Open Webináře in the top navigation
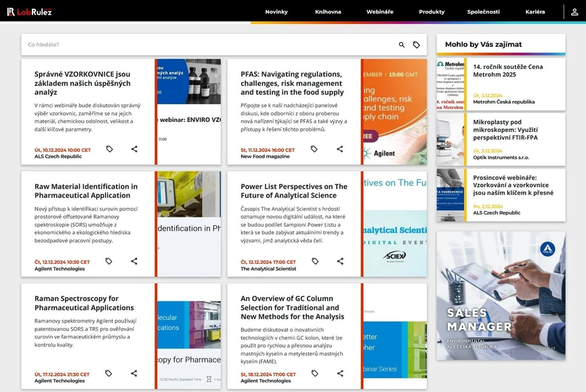This screenshot has width=586, height=392. [380, 12]
